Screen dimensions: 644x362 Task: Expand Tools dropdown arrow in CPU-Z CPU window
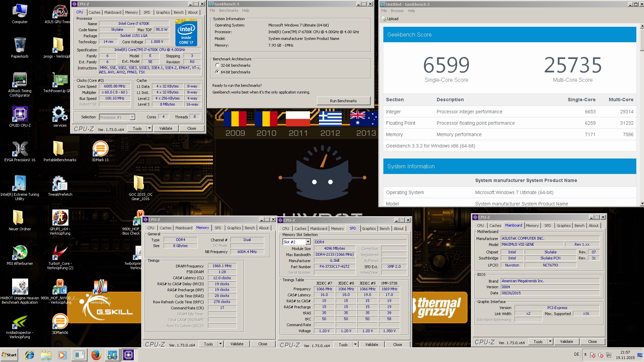pos(149,128)
